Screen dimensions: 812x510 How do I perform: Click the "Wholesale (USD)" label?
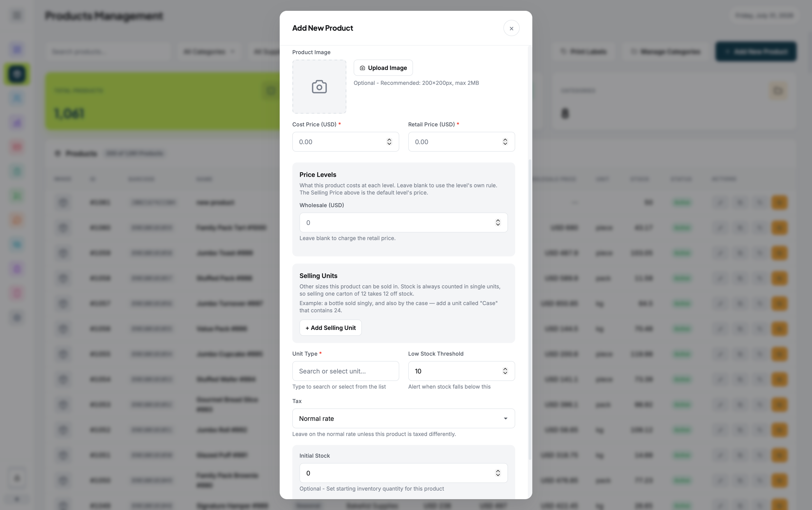tap(322, 205)
